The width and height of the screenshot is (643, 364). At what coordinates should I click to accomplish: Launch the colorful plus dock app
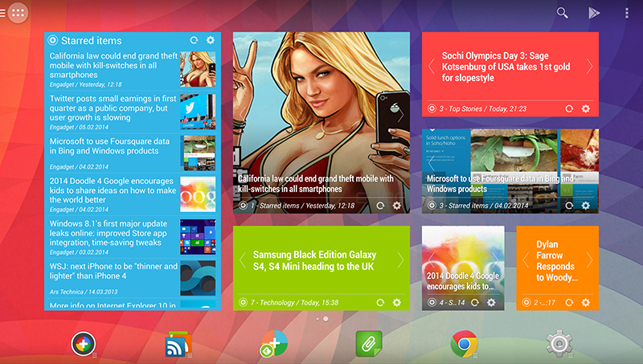(273, 343)
